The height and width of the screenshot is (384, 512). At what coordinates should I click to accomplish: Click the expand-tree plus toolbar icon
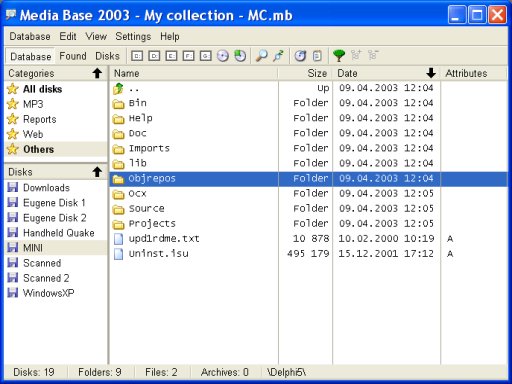(356, 55)
